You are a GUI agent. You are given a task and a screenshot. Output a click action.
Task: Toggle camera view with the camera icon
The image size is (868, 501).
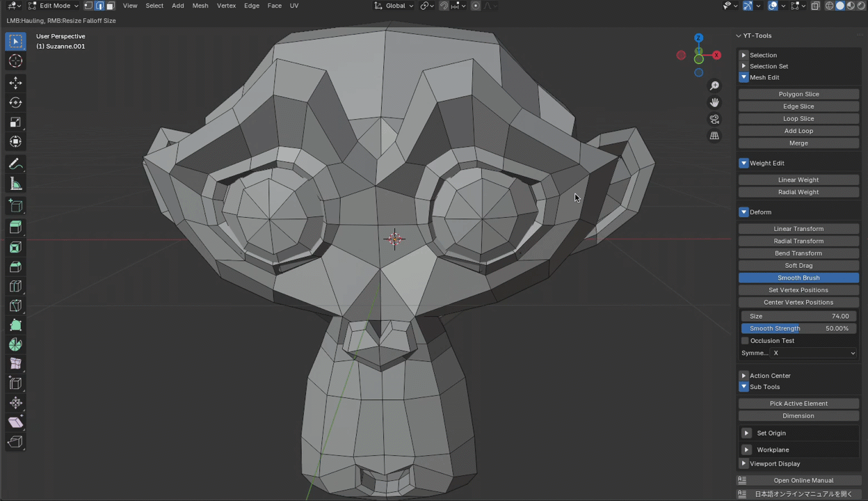714,119
